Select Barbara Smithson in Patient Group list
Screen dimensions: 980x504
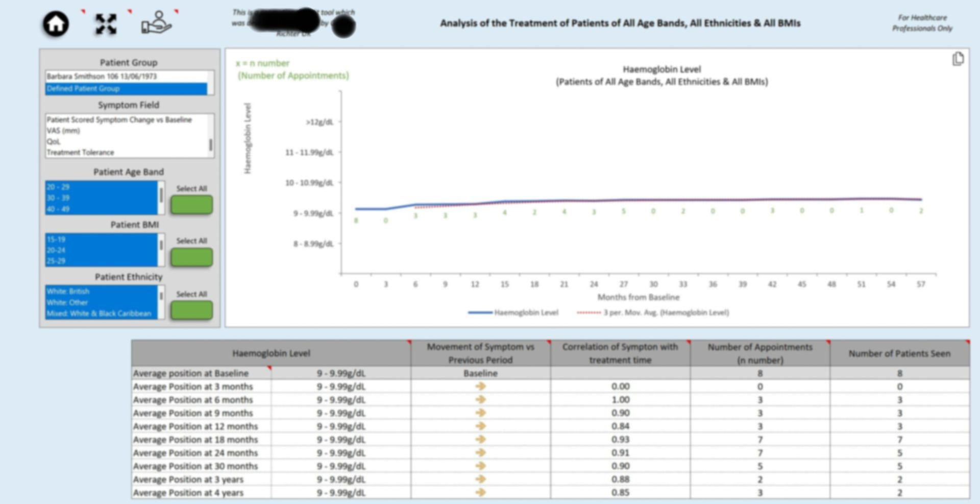click(127, 77)
